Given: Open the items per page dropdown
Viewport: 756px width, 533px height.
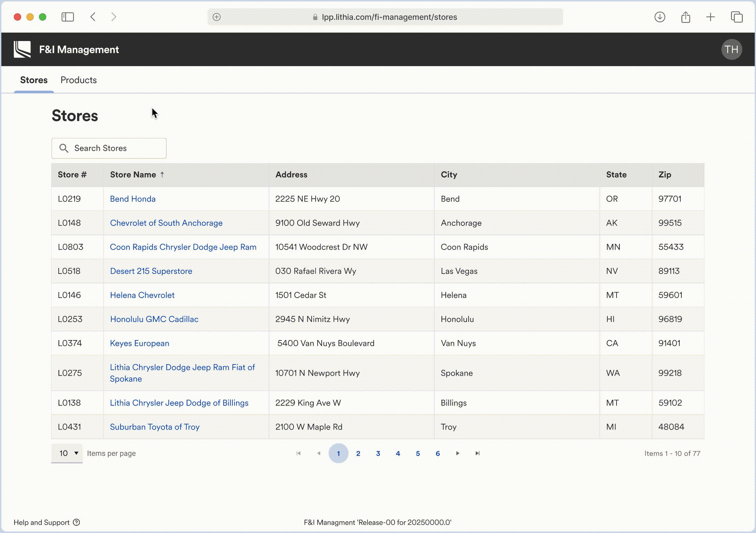Looking at the screenshot, I should [67, 453].
